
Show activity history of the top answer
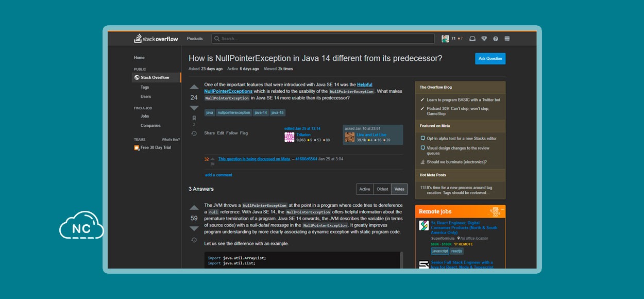pyautogui.click(x=194, y=240)
